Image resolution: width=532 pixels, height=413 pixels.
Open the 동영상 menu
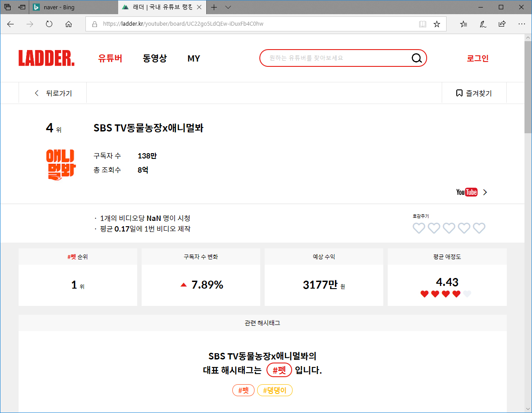155,58
